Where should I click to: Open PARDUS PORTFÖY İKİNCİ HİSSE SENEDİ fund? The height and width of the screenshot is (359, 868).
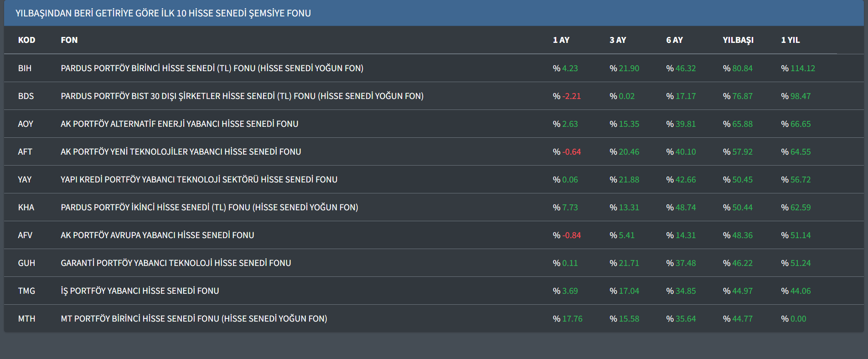point(209,208)
